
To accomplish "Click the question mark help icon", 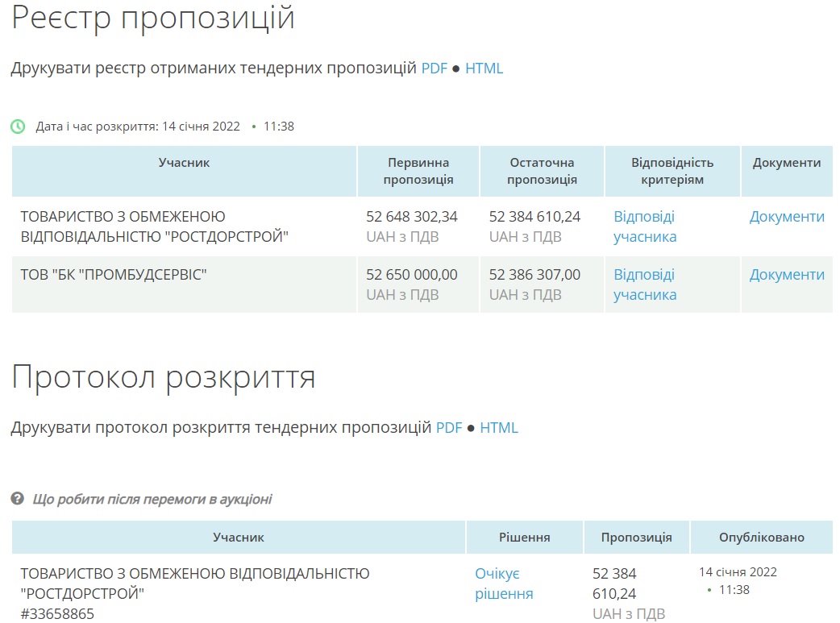I will (18, 499).
